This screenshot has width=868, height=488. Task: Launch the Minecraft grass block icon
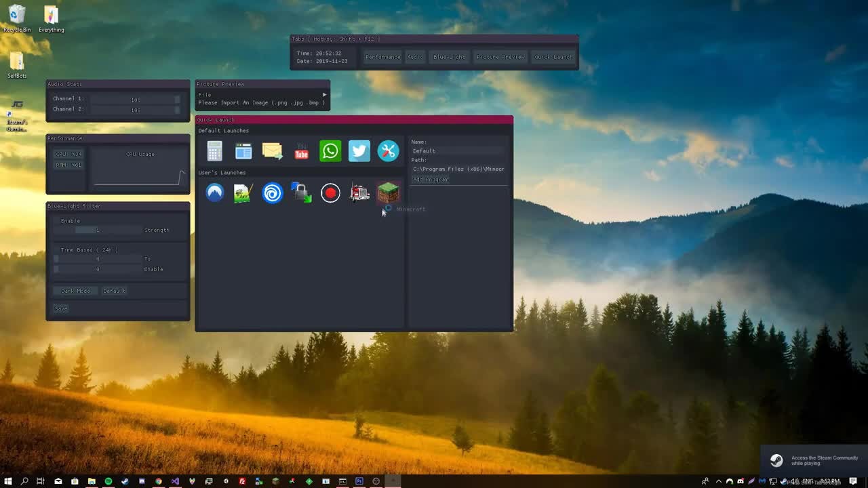[x=389, y=193]
